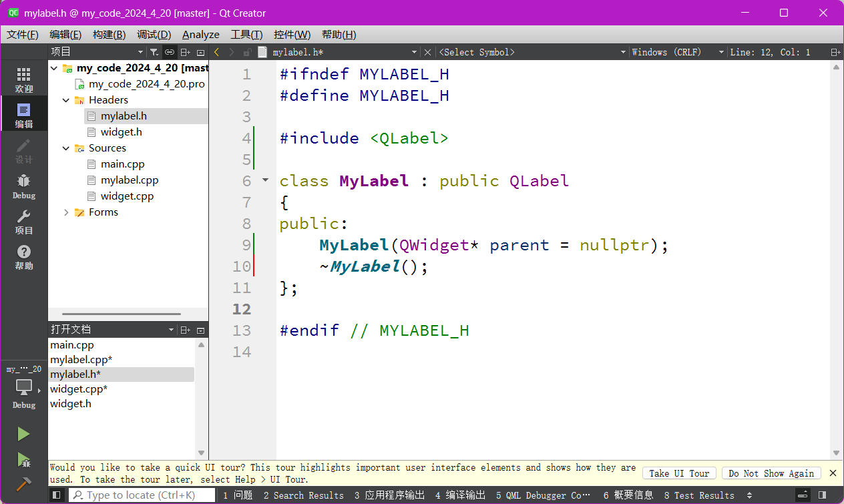Start debugging with the debug run icon
Image resolution: width=844 pixels, height=504 pixels.
[x=24, y=460]
